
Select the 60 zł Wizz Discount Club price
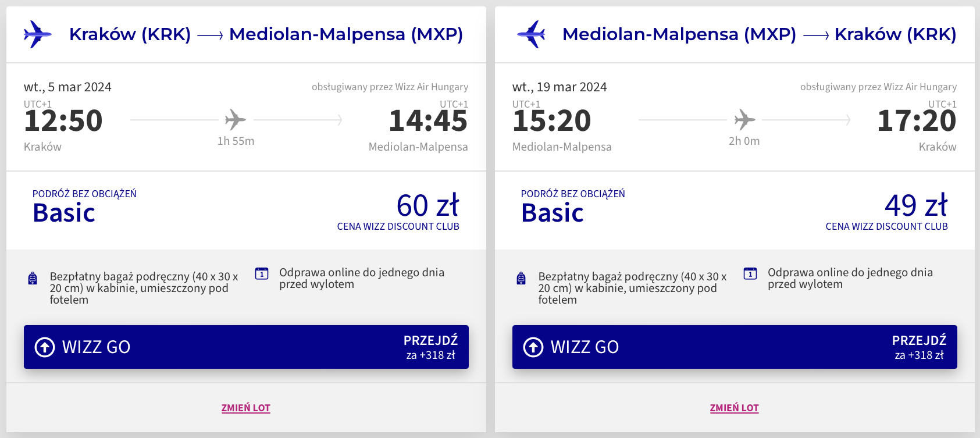click(427, 206)
